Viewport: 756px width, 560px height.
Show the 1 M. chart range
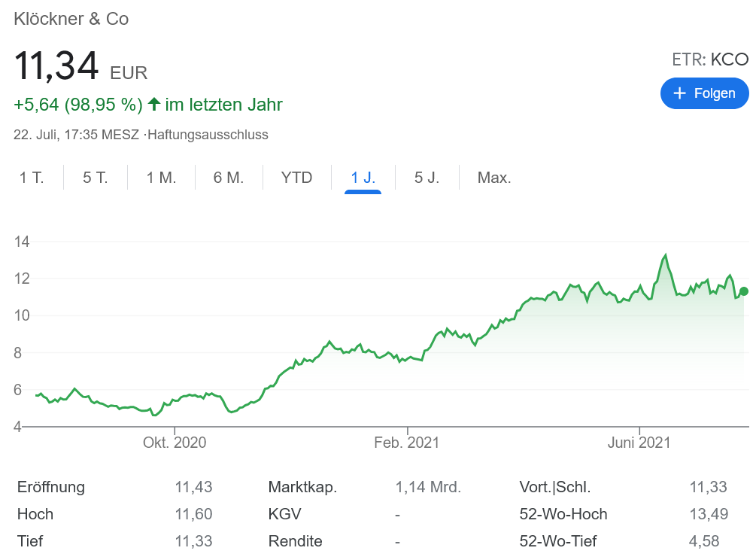click(161, 178)
